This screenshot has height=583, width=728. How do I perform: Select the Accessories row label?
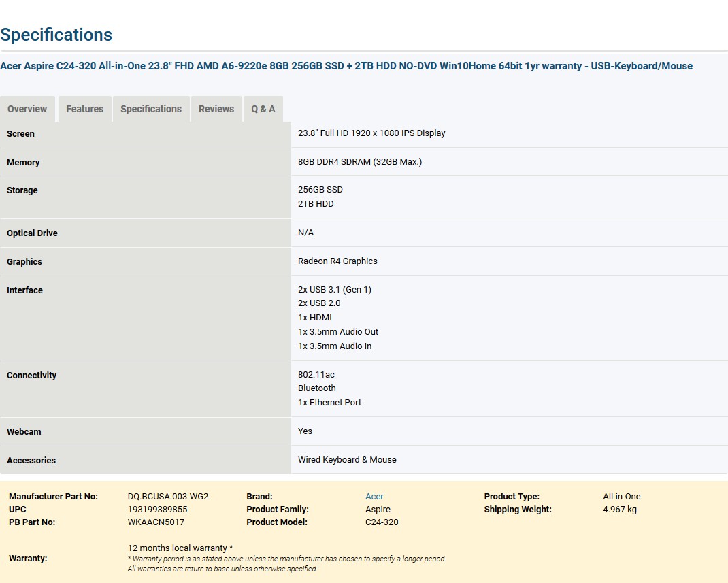point(31,461)
